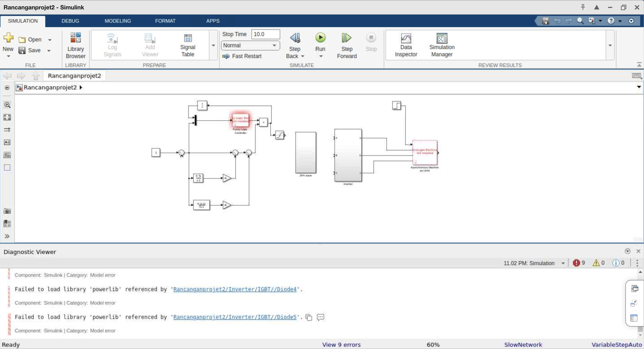This screenshot has height=349, width=644.
Task: Click the Diode5 error comment icon
Action: coord(321,317)
